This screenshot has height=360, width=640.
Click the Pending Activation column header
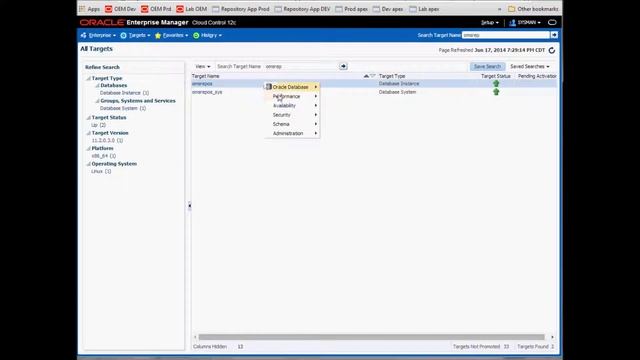tap(537, 76)
